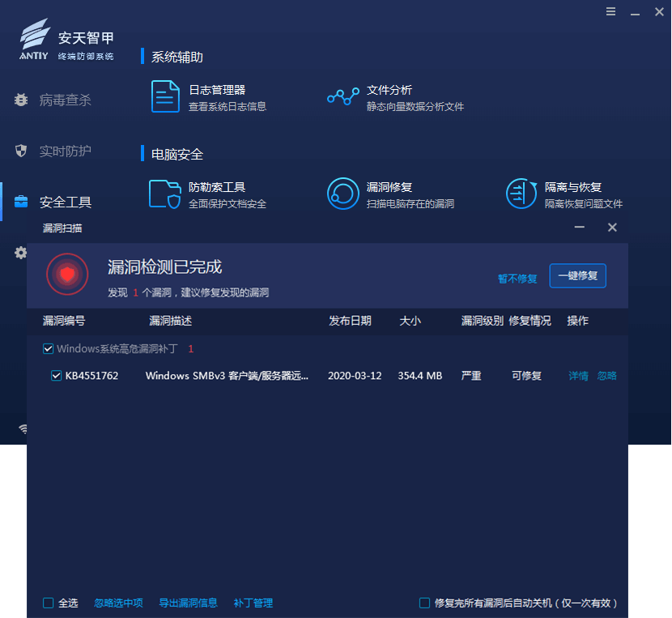
Task: Click the 漏洞检测已完成 heading
Action: tap(164, 266)
